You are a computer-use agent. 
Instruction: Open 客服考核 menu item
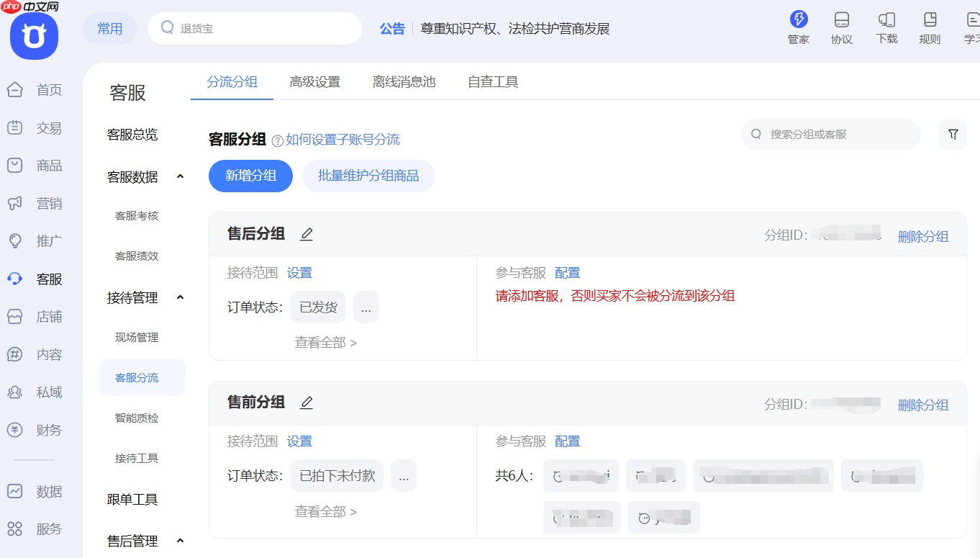[x=137, y=216]
